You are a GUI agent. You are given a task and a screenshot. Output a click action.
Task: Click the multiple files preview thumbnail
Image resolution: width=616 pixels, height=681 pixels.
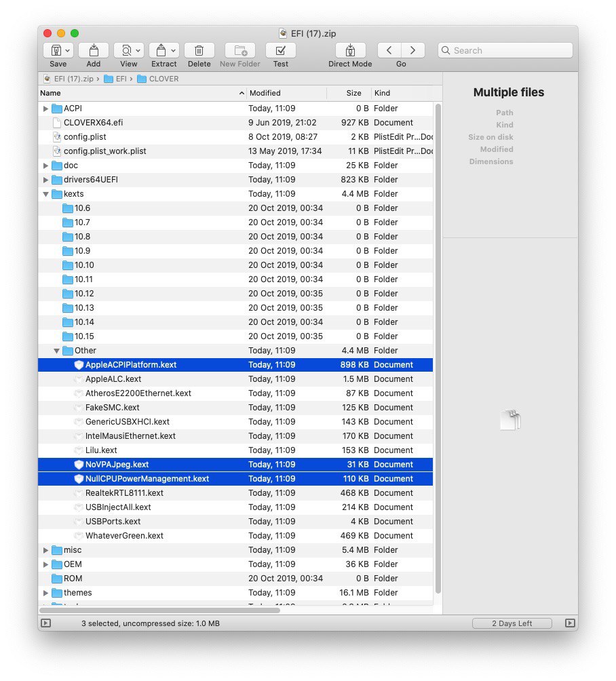pyautogui.click(x=510, y=420)
